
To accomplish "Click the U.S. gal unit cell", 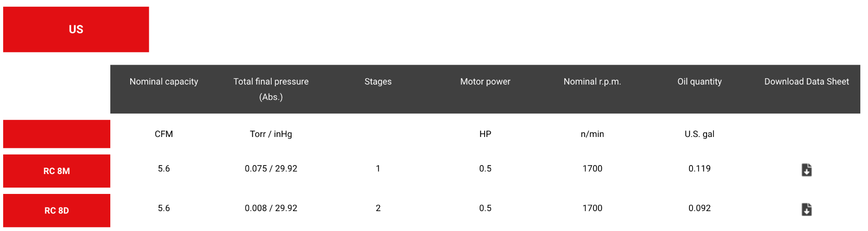I will tap(699, 134).
